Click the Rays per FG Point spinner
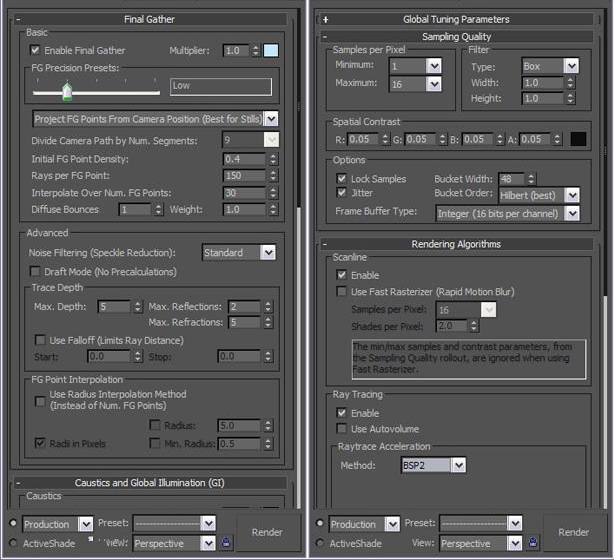Image resolution: width=614 pixels, height=560 pixels. [x=273, y=175]
